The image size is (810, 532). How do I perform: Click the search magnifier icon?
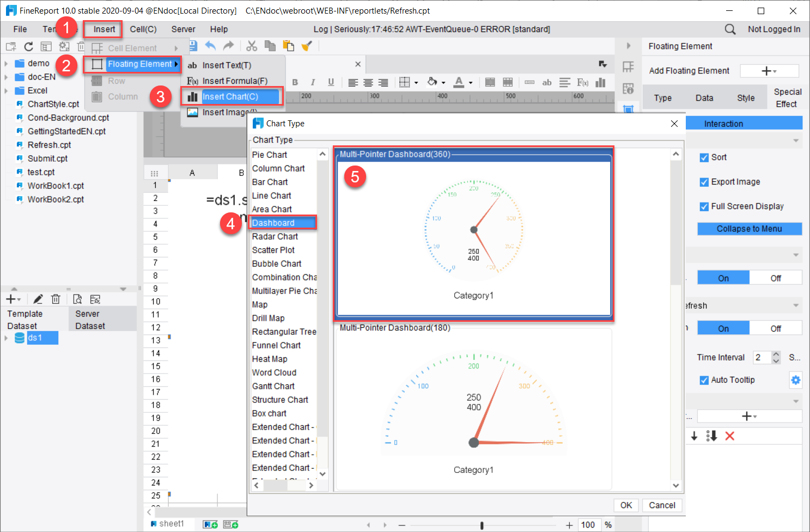point(730,29)
